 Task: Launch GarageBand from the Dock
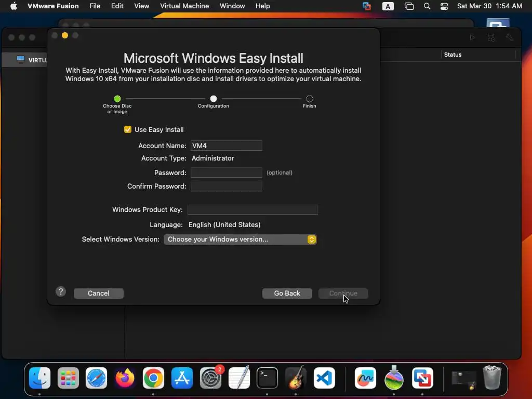(296, 378)
